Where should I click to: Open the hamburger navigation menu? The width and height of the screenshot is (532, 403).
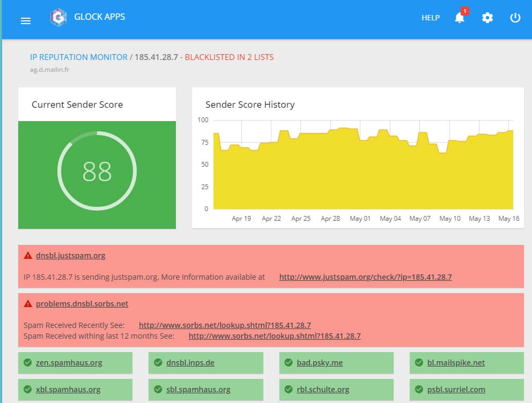[x=25, y=21]
